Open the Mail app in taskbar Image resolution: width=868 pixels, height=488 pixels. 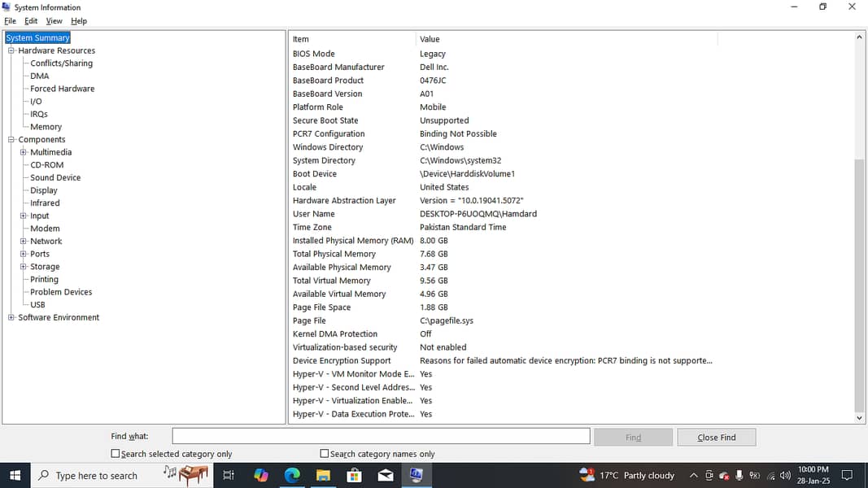pos(386,475)
